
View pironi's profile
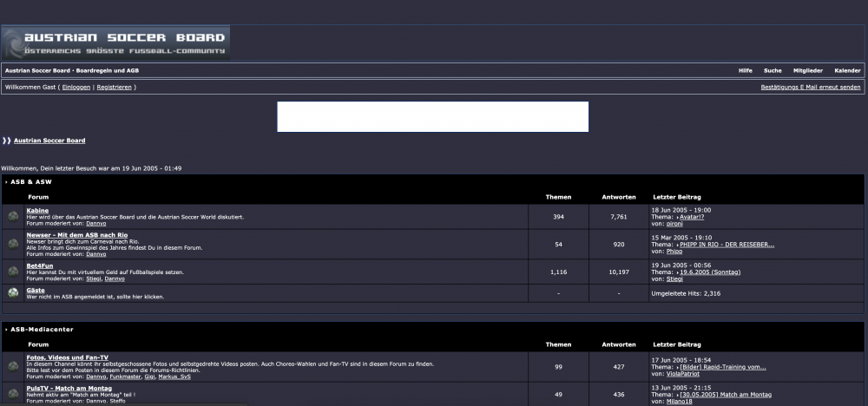(x=674, y=224)
